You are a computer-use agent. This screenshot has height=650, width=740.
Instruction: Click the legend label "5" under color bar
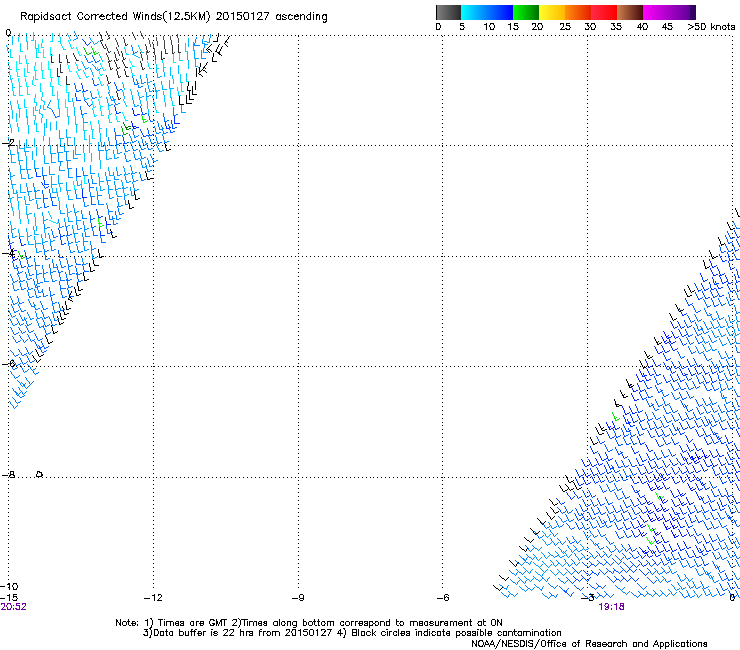pyautogui.click(x=462, y=27)
